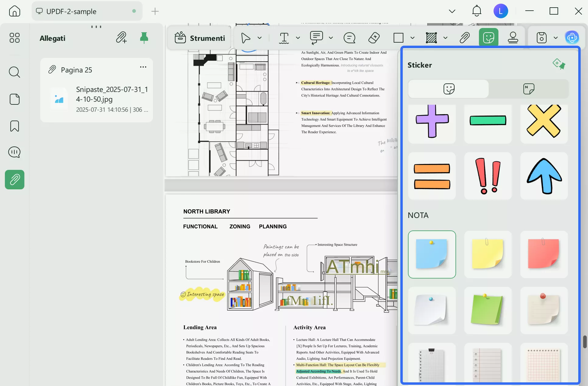Screen dimensions: 588x386
Task: Click the attach file paperclip in toolbar
Action: (464, 38)
